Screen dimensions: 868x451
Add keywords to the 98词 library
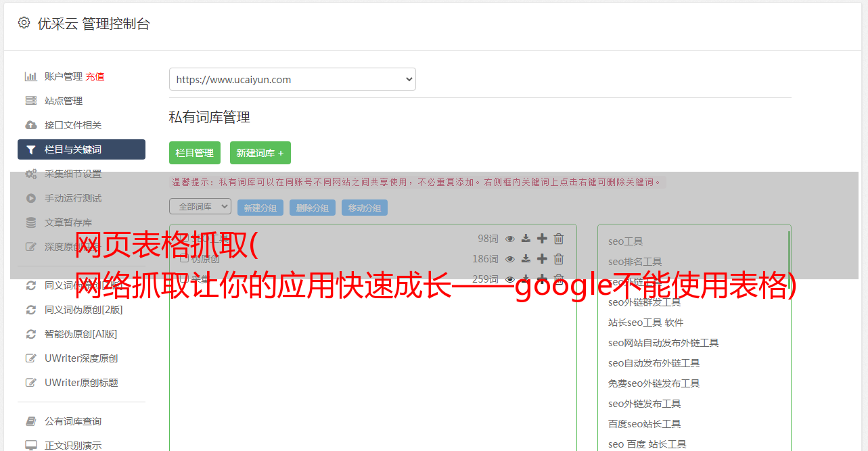(542, 239)
